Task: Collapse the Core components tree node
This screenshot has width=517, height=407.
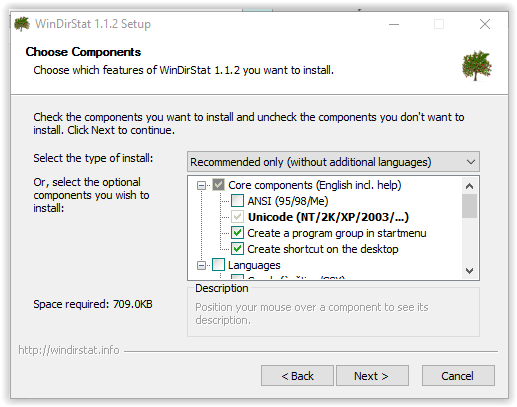Action: click(201, 185)
